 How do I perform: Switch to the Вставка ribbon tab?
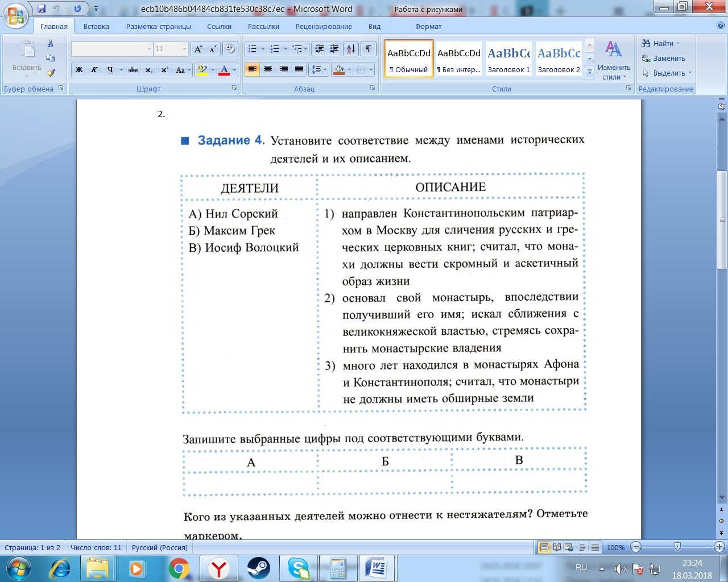tap(96, 26)
